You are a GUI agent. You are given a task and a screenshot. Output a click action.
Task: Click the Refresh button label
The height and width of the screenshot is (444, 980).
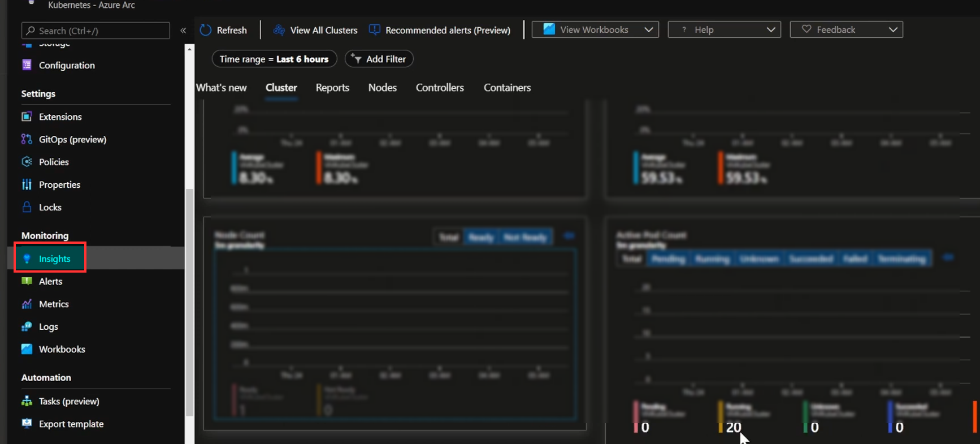pos(232,30)
